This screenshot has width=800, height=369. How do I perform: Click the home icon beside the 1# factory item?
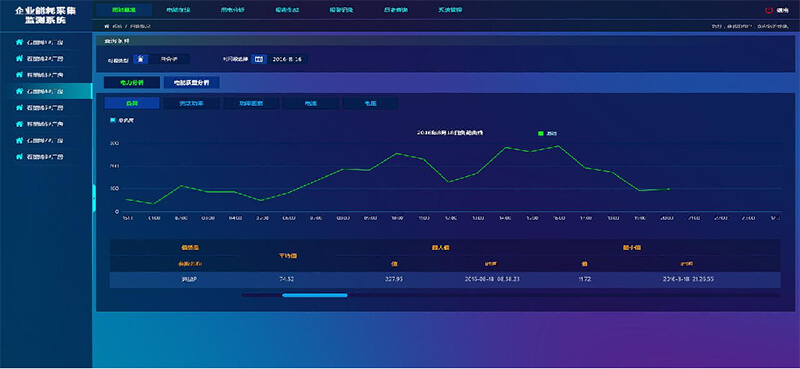(x=19, y=42)
